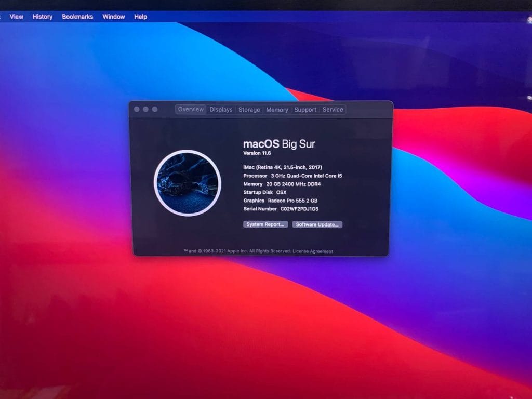This screenshot has width=532, height=399.
Task: Switch to the Displays tab
Action: click(x=221, y=110)
